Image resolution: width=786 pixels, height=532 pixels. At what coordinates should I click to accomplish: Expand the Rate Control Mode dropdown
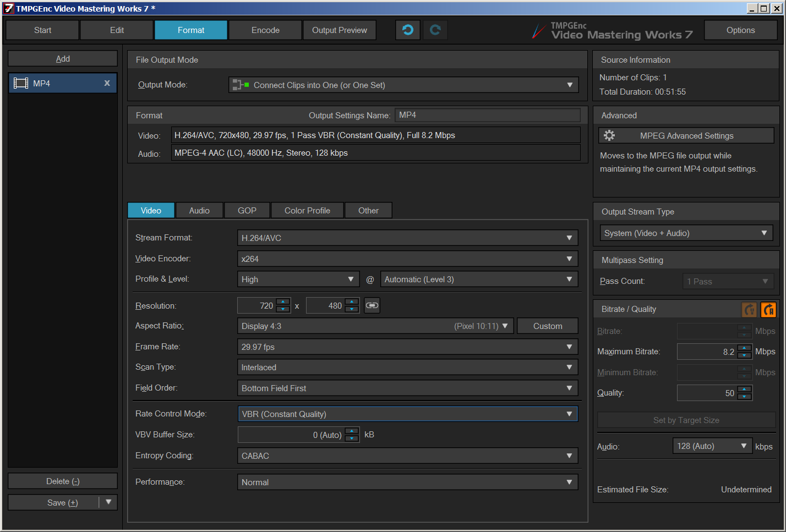[407, 414]
